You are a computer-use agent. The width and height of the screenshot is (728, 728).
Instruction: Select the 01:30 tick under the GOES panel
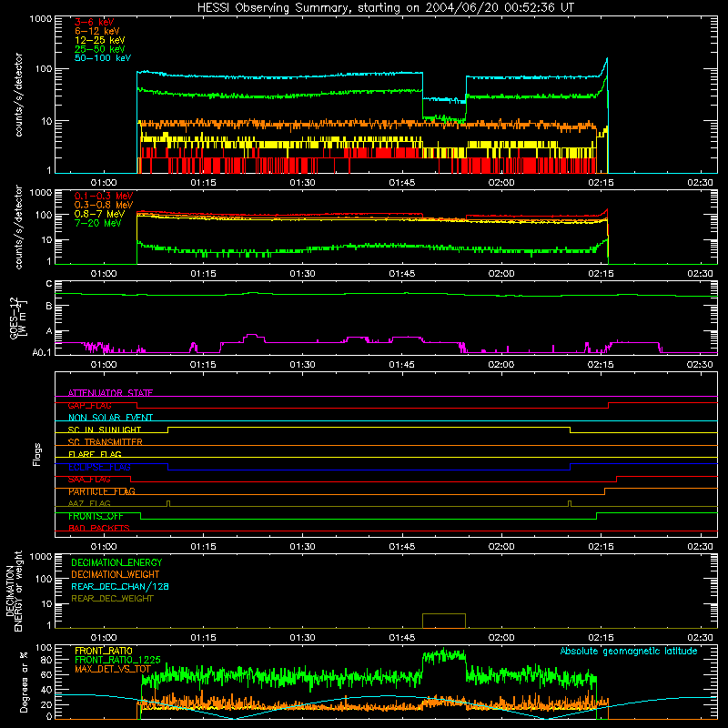point(302,365)
